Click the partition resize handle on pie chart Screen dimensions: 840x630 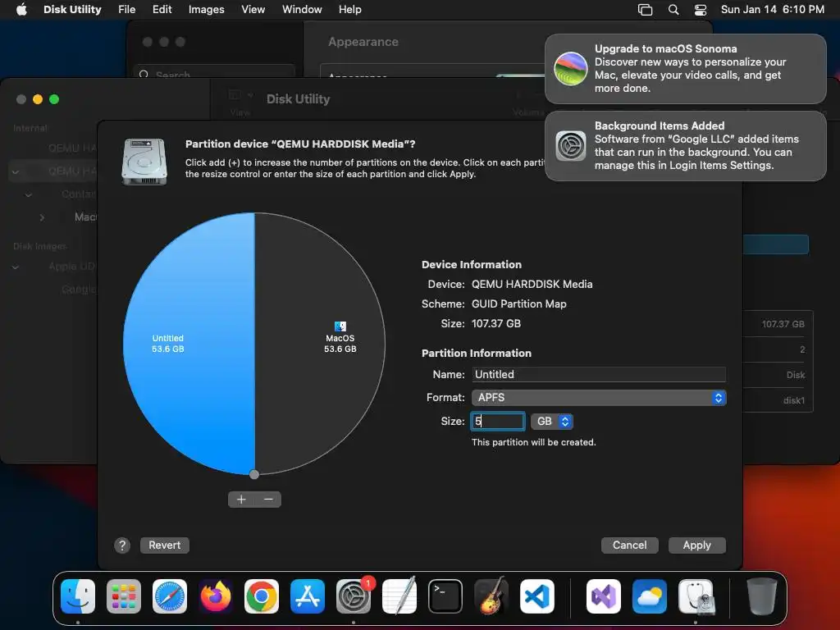point(254,474)
